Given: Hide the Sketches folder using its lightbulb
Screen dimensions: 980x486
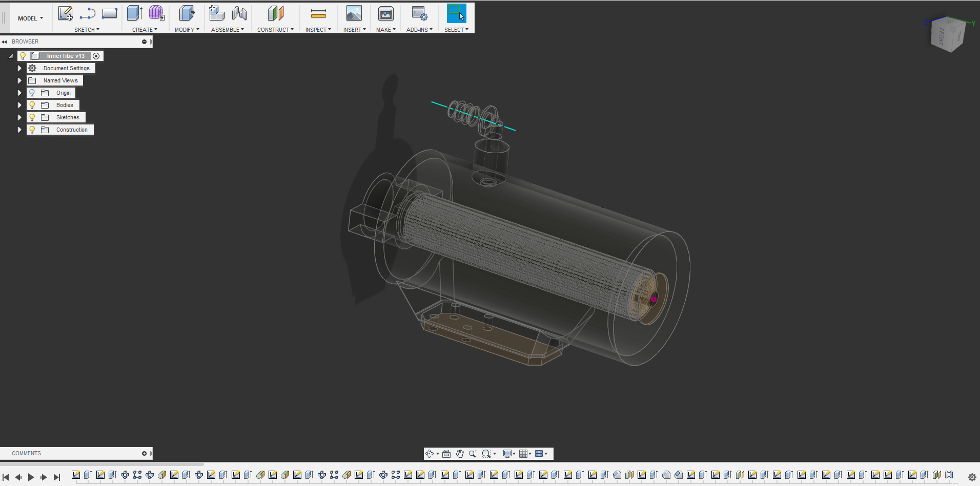Looking at the screenshot, I should click(x=32, y=117).
